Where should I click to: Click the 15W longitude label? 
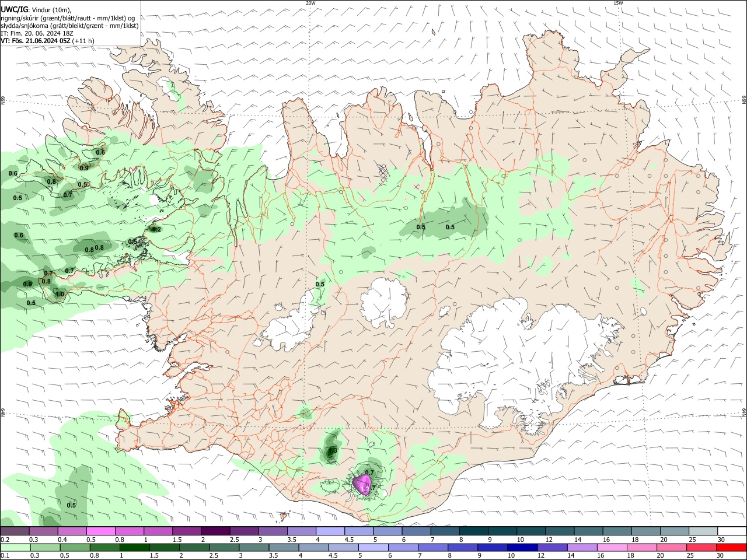coord(618,3)
